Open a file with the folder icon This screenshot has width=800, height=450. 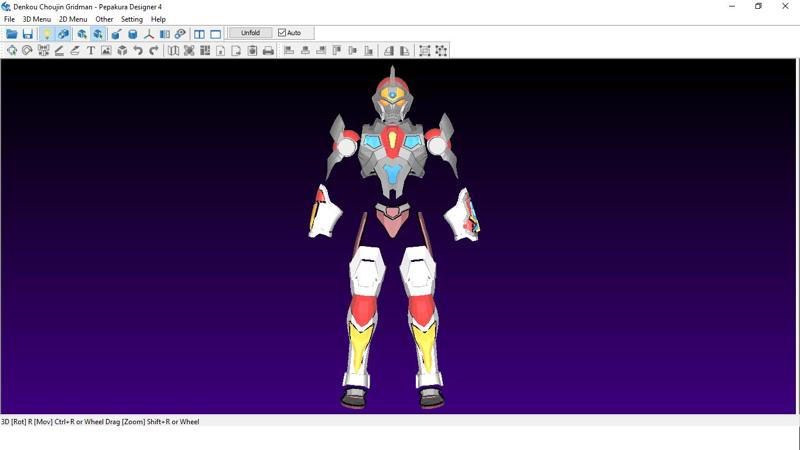pyautogui.click(x=11, y=34)
